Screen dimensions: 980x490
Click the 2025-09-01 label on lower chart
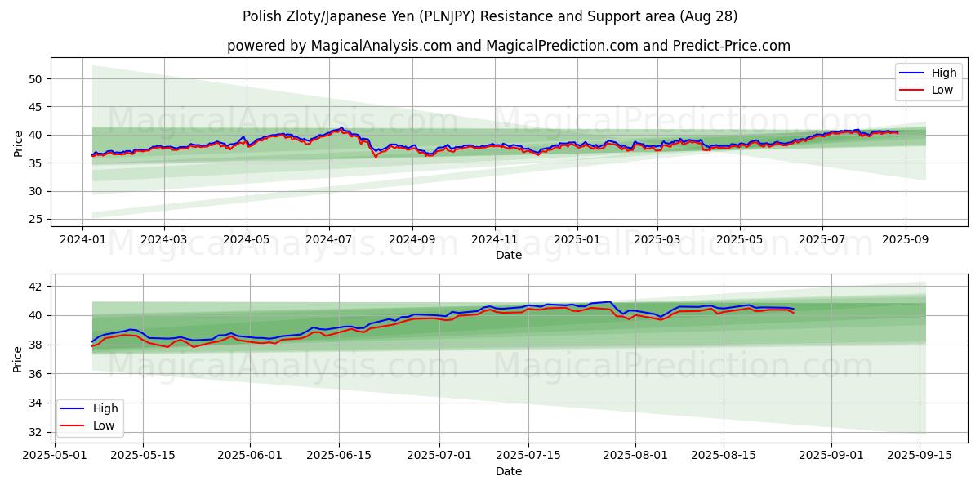[831, 457]
